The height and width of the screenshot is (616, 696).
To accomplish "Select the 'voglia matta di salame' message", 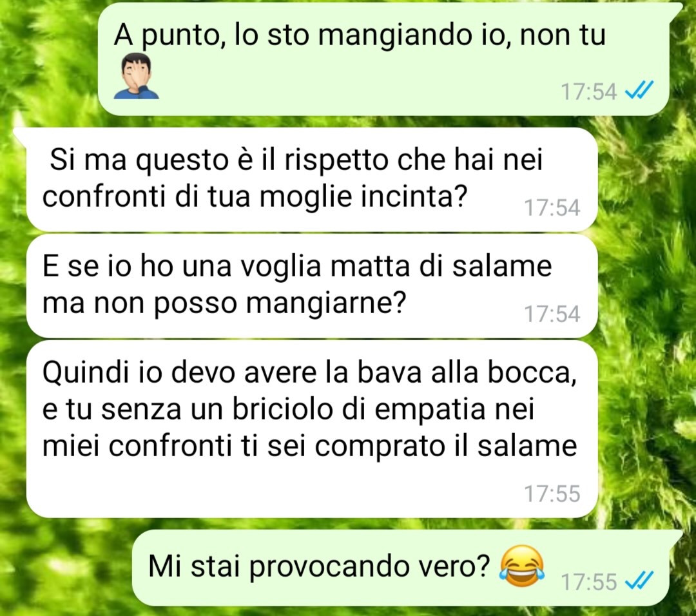I will (x=312, y=286).
